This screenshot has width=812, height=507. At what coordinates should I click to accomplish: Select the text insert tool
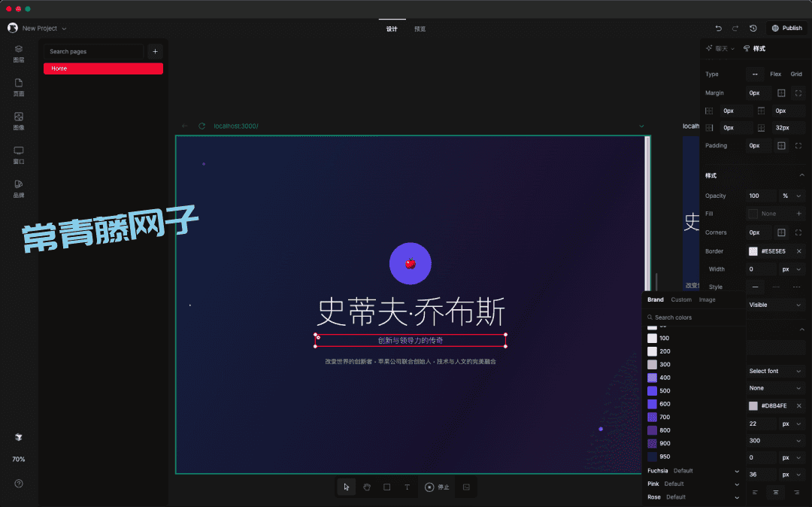click(x=407, y=487)
